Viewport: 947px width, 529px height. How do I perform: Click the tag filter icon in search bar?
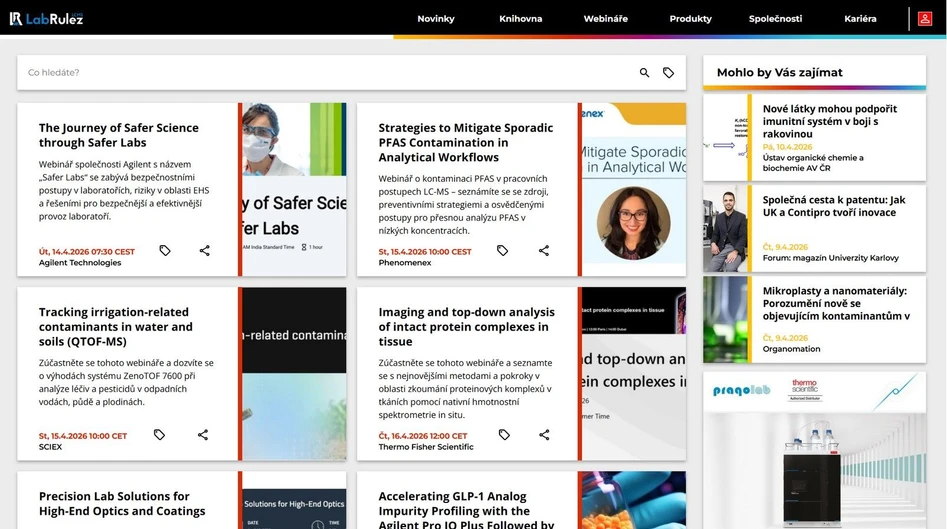coord(669,72)
